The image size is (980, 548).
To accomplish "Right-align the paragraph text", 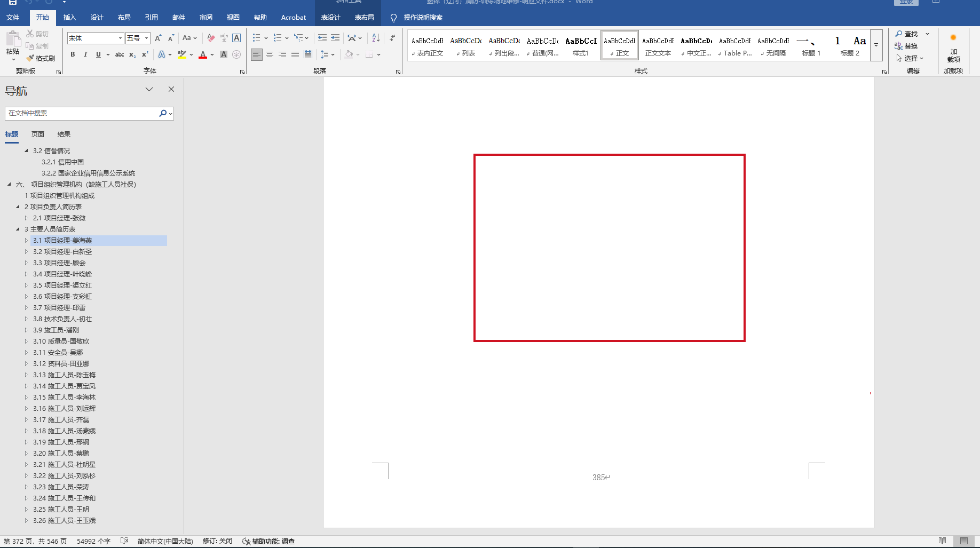I will pos(282,54).
